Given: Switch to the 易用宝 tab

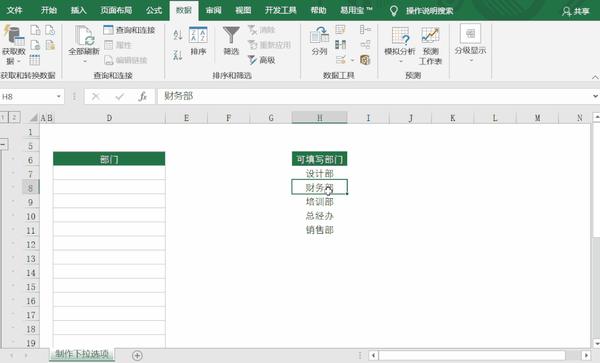Looking at the screenshot, I should (356, 10).
